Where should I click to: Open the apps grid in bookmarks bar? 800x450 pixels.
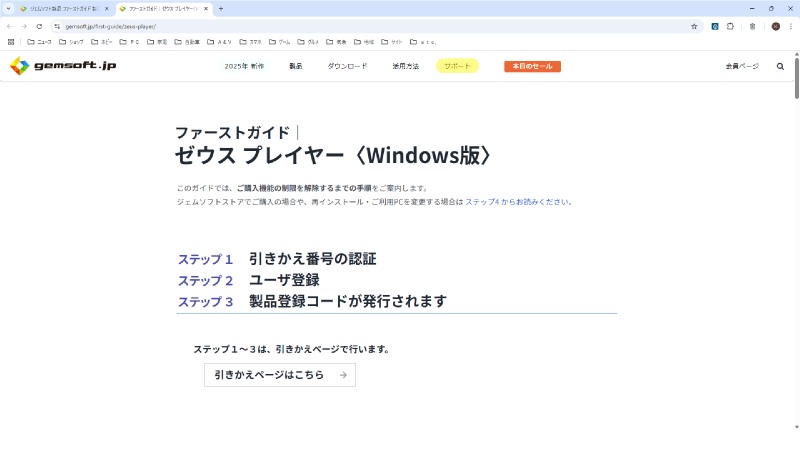(11, 42)
